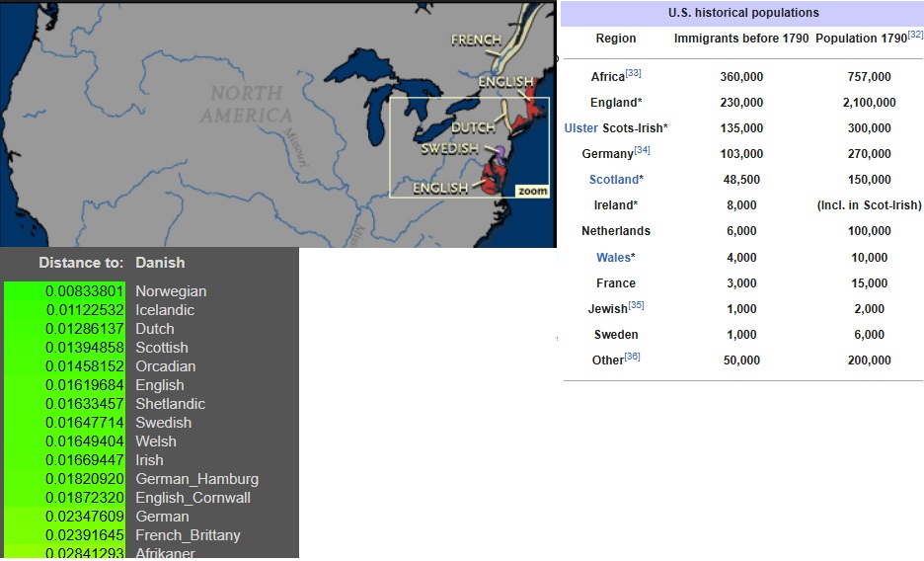This screenshot has height=561, width=924.
Task: Select the French_Brittany row
Action: click(x=151, y=535)
